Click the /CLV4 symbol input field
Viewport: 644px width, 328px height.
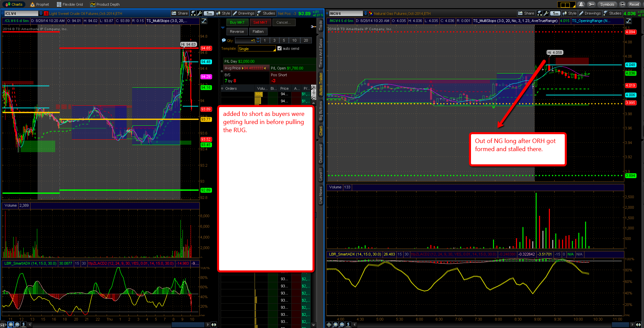pyautogui.click(x=21, y=14)
